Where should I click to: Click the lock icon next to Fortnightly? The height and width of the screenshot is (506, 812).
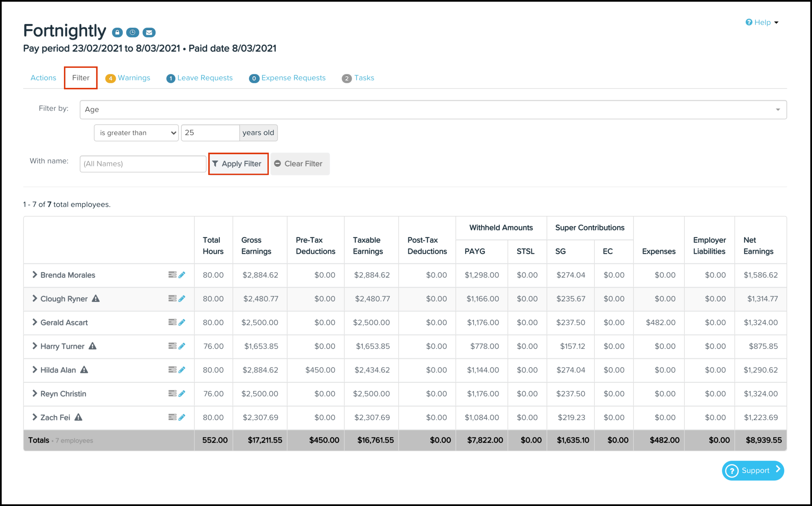pos(117,33)
